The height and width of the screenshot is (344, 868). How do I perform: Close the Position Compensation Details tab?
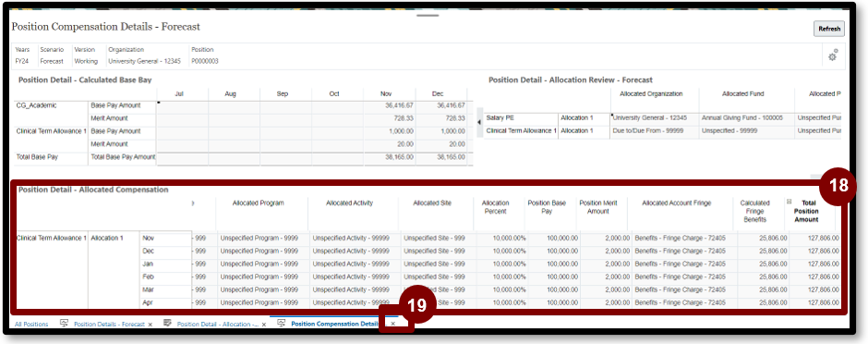point(393,324)
